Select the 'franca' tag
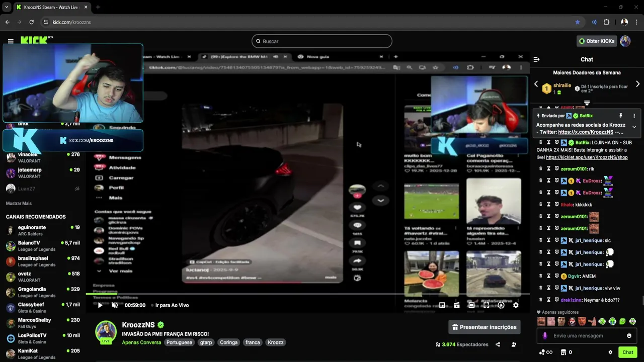The height and width of the screenshot is (362, 644). [253, 342]
